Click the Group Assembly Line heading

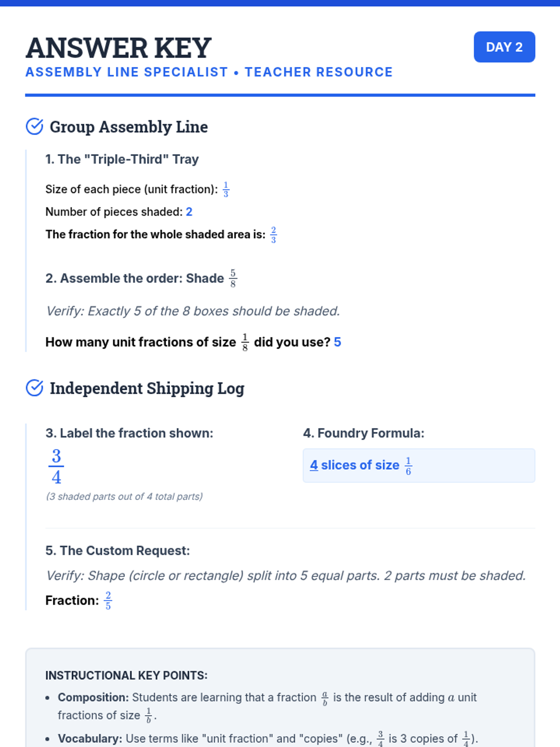coord(129,127)
